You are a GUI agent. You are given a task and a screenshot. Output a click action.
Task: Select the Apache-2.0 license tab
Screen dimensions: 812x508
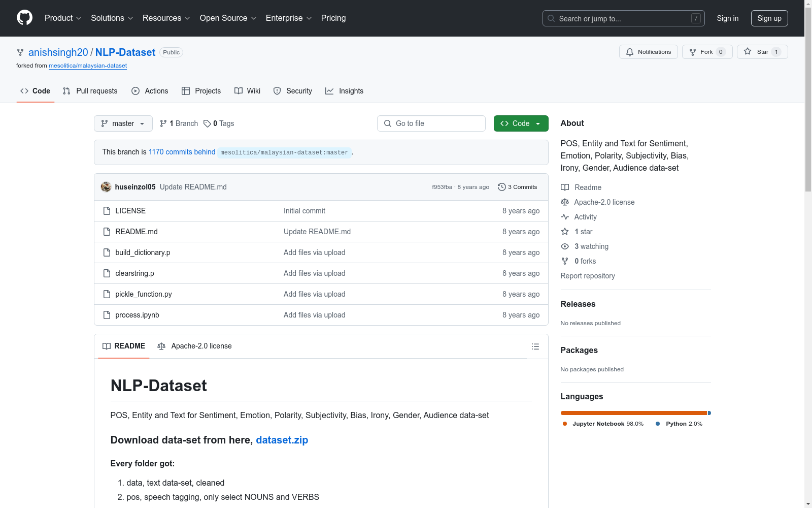(x=194, y=346)
